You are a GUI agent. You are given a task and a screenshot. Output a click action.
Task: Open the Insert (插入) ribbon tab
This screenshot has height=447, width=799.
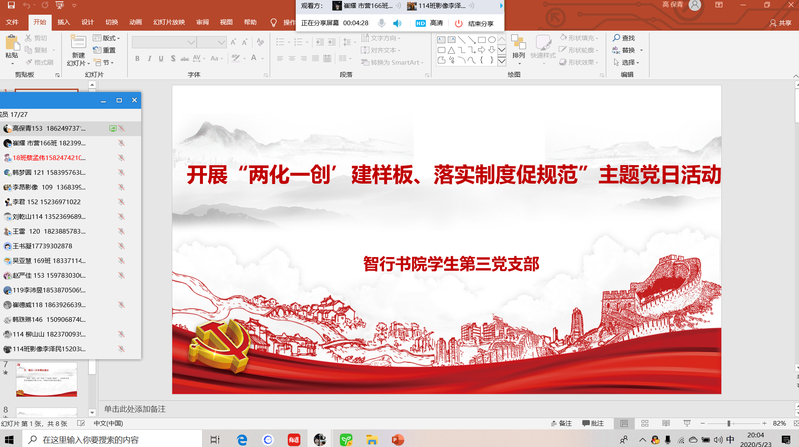click(x=64, y=21)
